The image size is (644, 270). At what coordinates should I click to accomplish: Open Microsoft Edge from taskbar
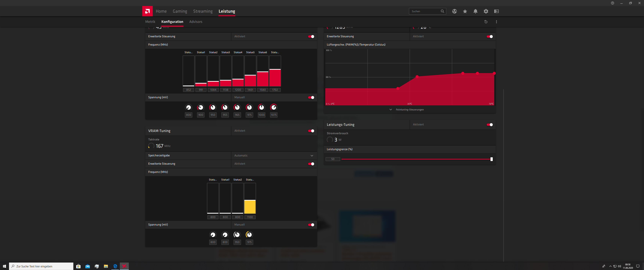pos(115,266)
